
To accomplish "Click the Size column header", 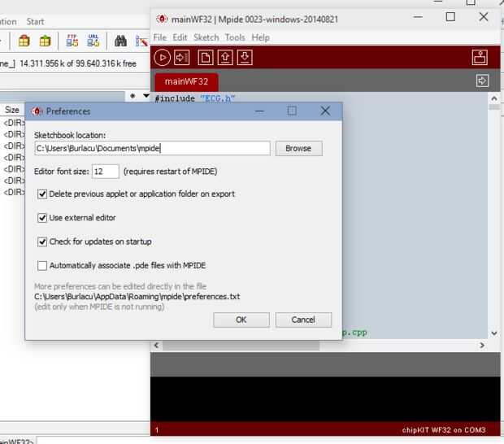I will (12, 110).
